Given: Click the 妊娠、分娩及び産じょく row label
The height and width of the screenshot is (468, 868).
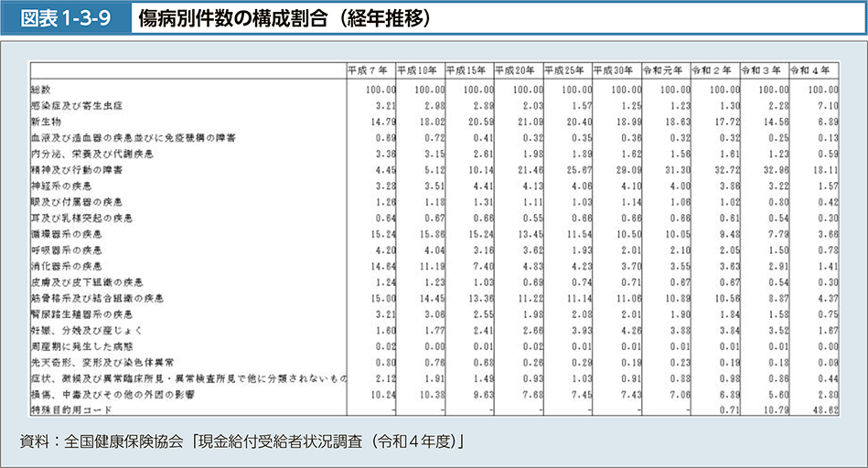Looking at the screenshot, I should (x=87, y=330).
